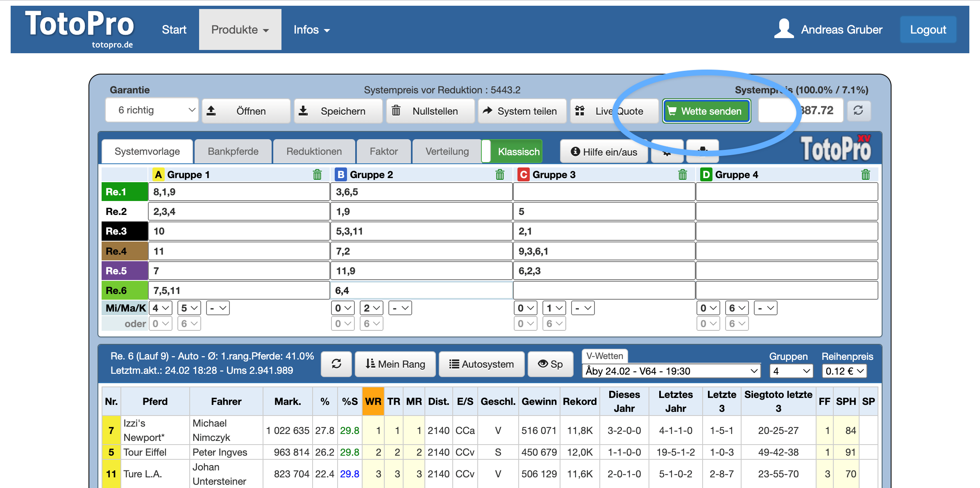Select horse Izzi's Newport* in the table
The height and width of the screenshot is (488, 980).
pos(144,430)
